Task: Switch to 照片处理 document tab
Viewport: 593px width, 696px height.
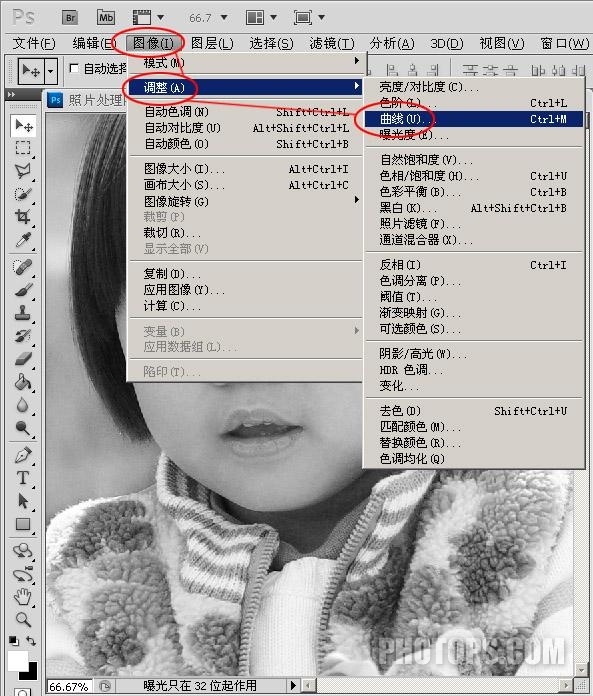Action: pyautogui.click(x=85, y=100)
